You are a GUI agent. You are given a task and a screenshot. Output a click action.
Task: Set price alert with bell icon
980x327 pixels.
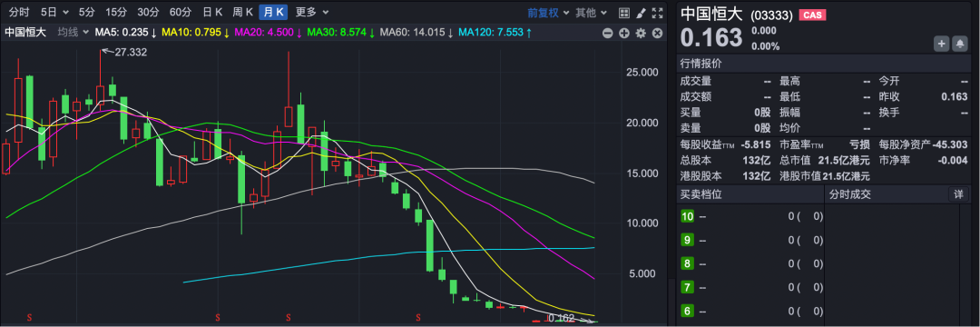pos(959,43)
